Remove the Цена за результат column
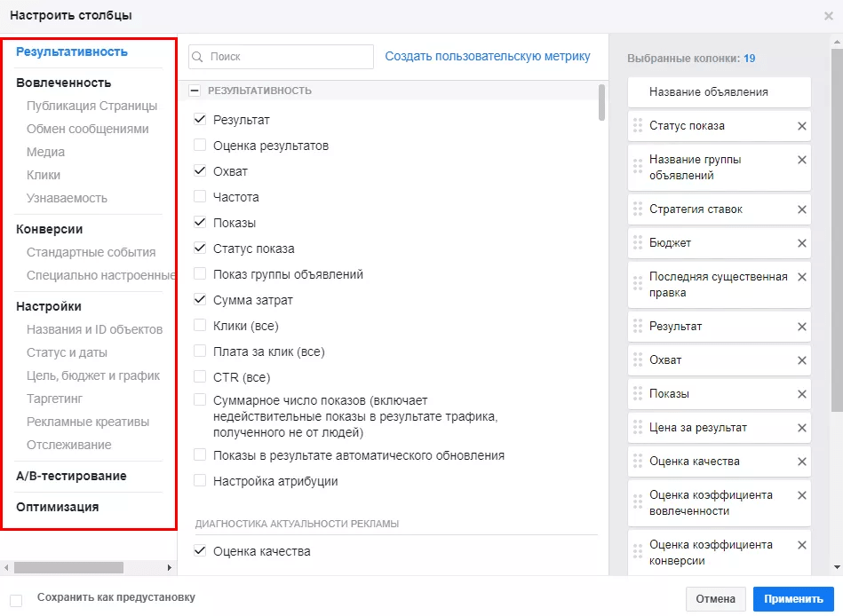 pyautogui.click(x=801, y=428)
